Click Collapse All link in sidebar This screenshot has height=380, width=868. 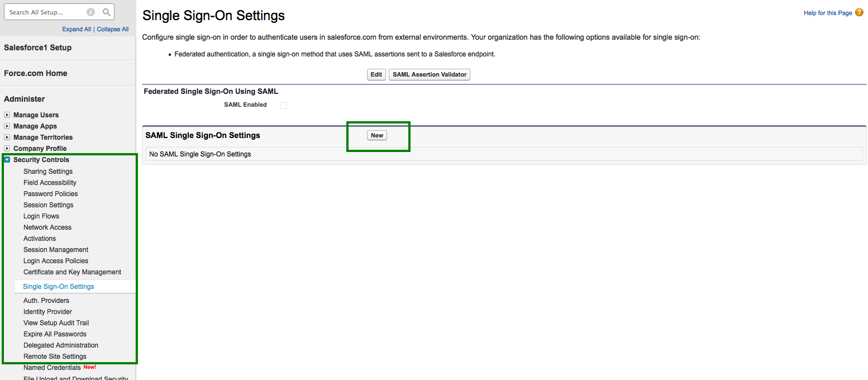pyautogui.click(x=113, y=29)
